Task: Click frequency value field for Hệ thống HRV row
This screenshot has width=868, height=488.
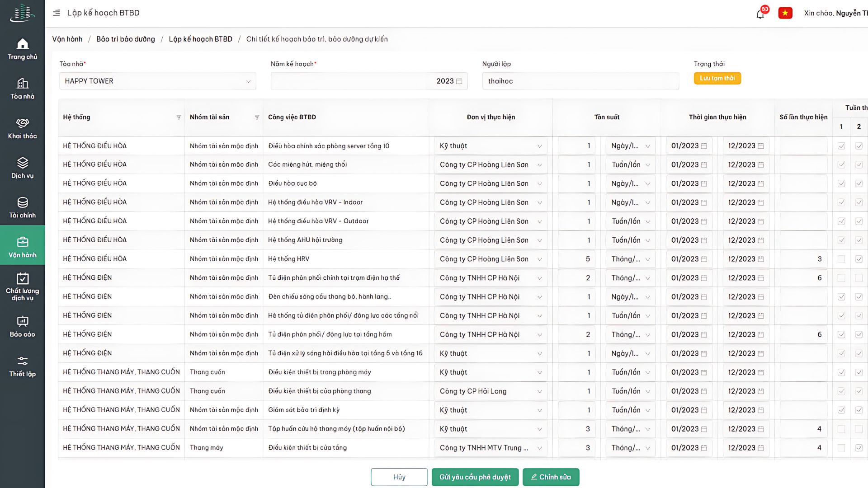Action: (x=576, y=259)
